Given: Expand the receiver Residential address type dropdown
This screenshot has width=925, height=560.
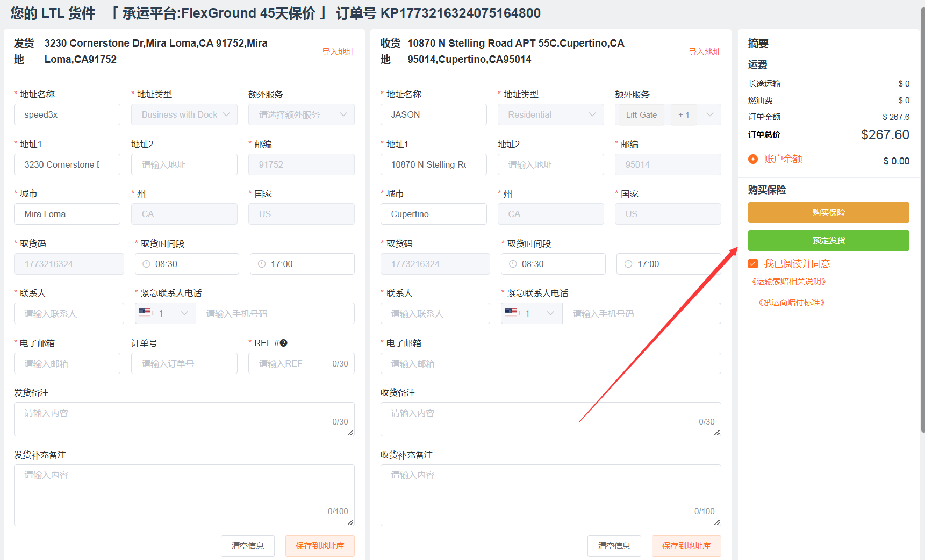Looking at the screenshot, I should point(550,114).
